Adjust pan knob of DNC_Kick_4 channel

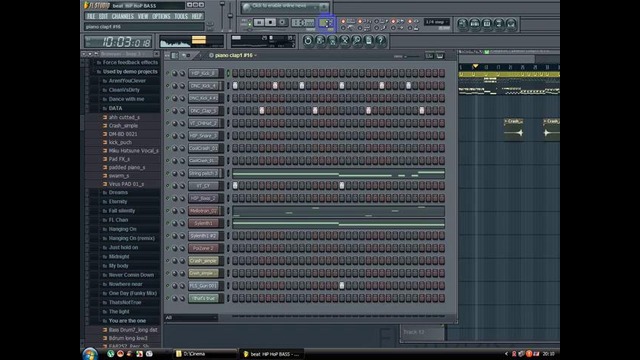(175, 86)
